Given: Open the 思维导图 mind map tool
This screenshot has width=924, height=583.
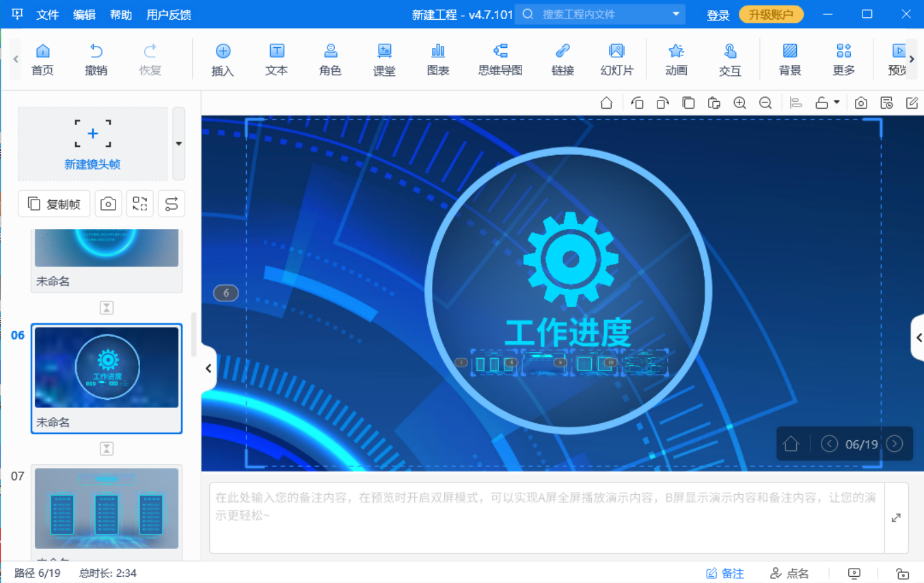Looking at the screenshot, I should tap(500, 59).
